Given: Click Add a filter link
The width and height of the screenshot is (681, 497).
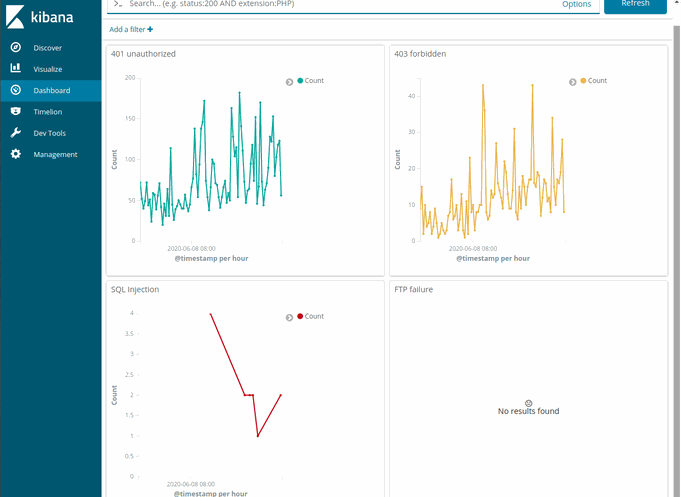Looking at the screenshot, I should pyautogui.click(x=127, y=29).
